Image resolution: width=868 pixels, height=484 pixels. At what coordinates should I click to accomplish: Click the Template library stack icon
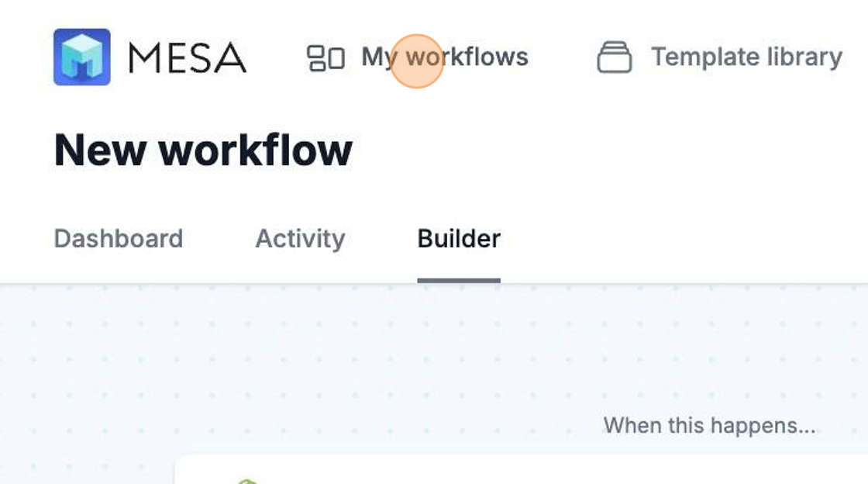tap(614, 57)
